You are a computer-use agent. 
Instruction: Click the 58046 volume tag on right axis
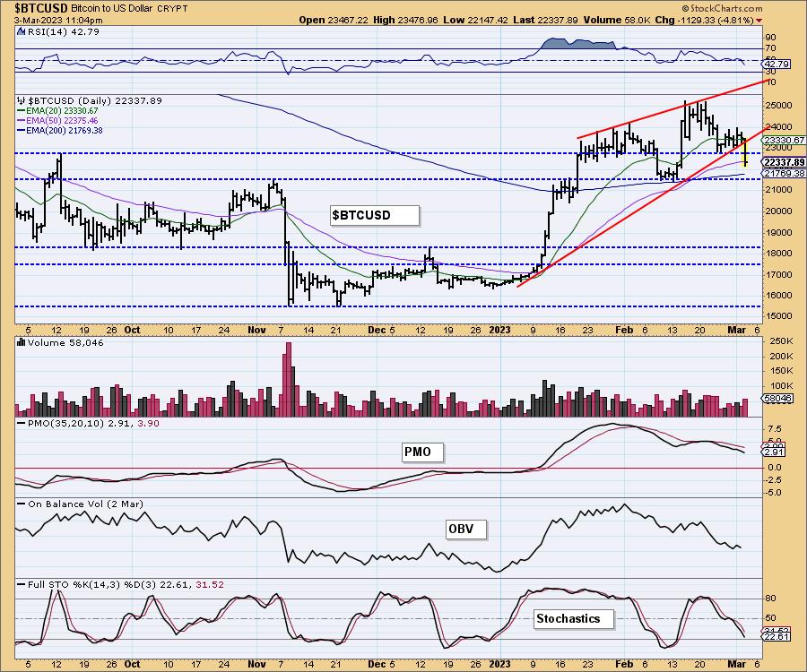click(x=778, y=398)
